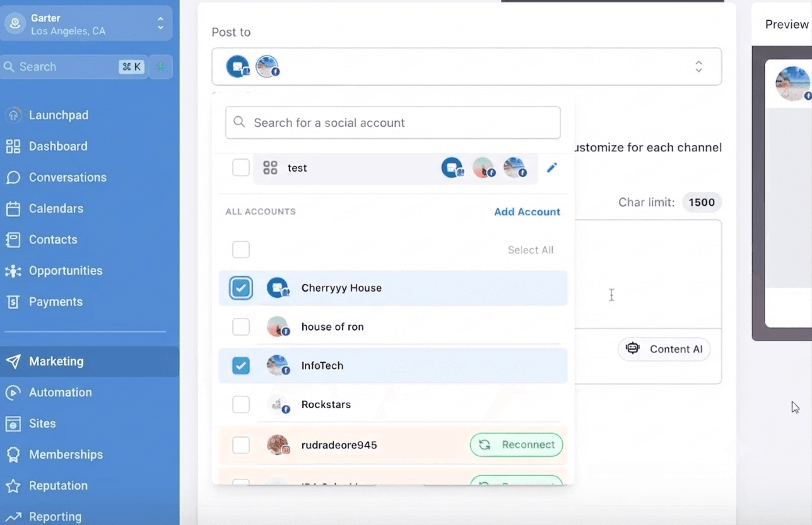Click the Calendars icon in sidebar
The width and height of the screenshot is (812, 525).
coord(13,208)
